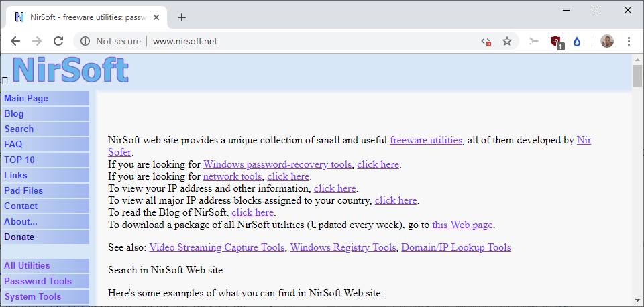644x307 pixels.
Task: Reload the NirSoft page
Action: [x=59, y=41]
